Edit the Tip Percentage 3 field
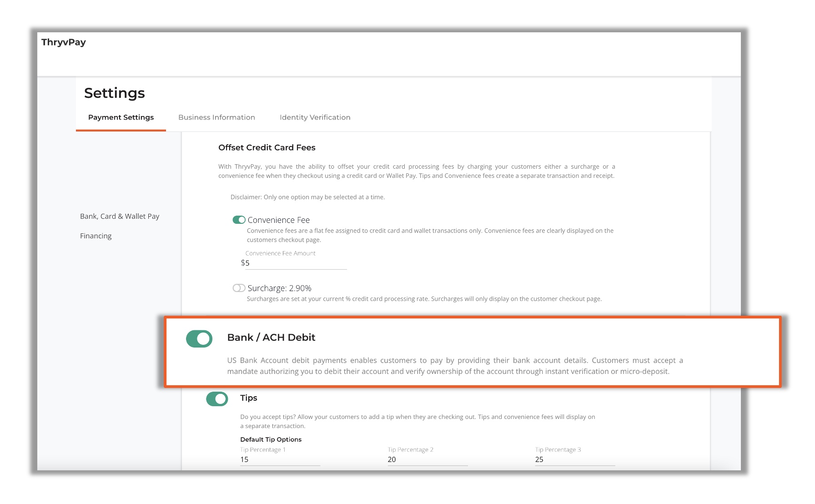Image resolution: width=815 pixels, height=504 pixels. 575,459
